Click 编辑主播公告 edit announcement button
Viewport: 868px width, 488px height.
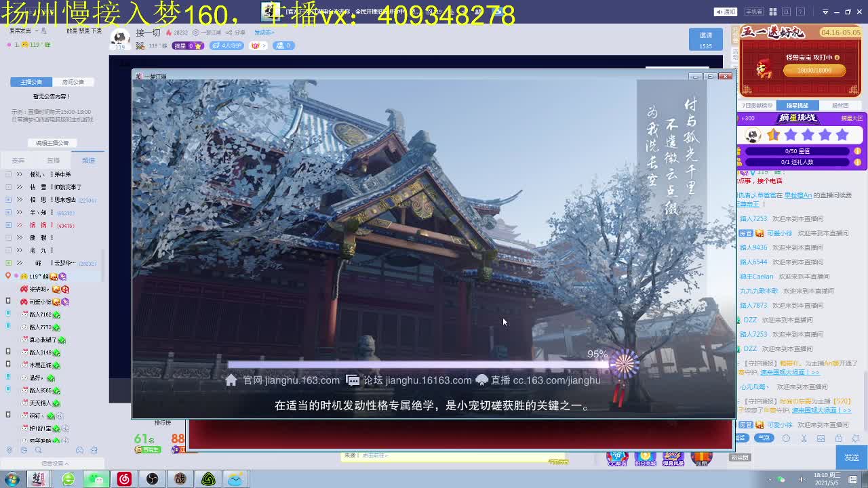(52, 143)
